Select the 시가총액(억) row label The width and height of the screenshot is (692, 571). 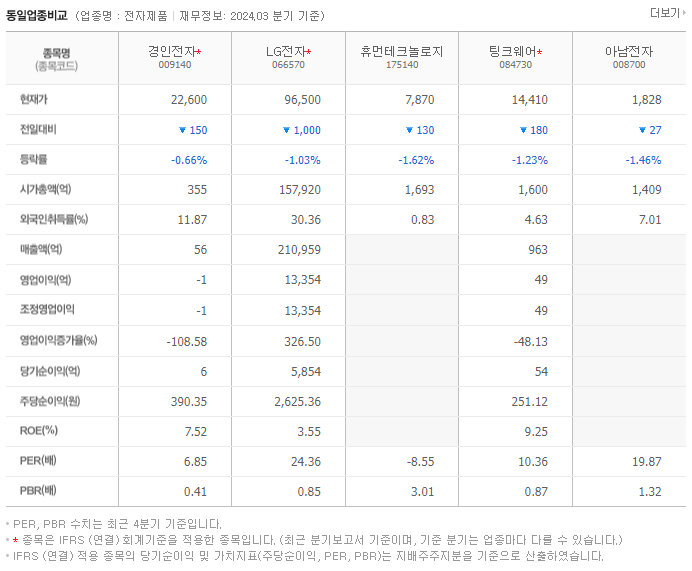45,189
